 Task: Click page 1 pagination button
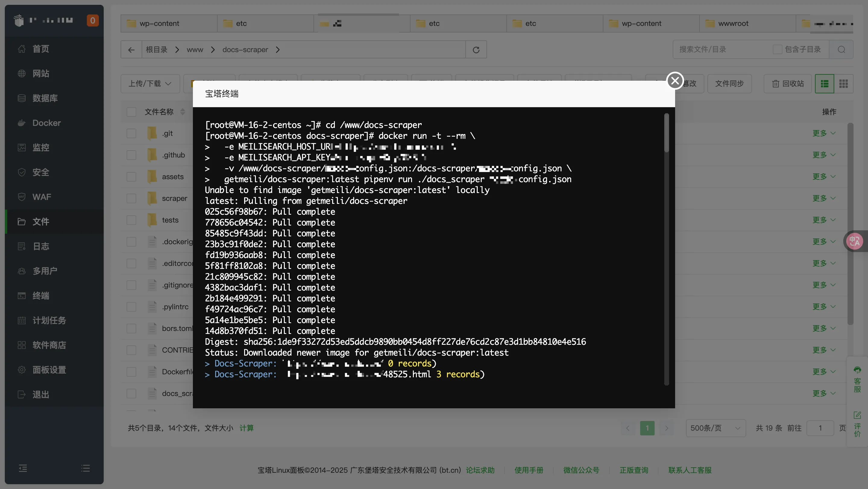point(647,428)
